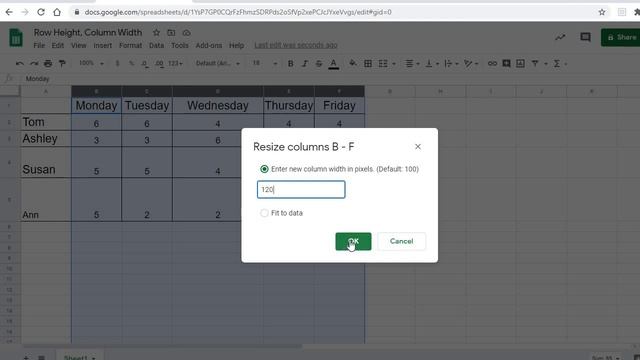Toggle Bold formatting
This screenshot has width=640, height=360.
pyautogui.click(x=291, y=63)
